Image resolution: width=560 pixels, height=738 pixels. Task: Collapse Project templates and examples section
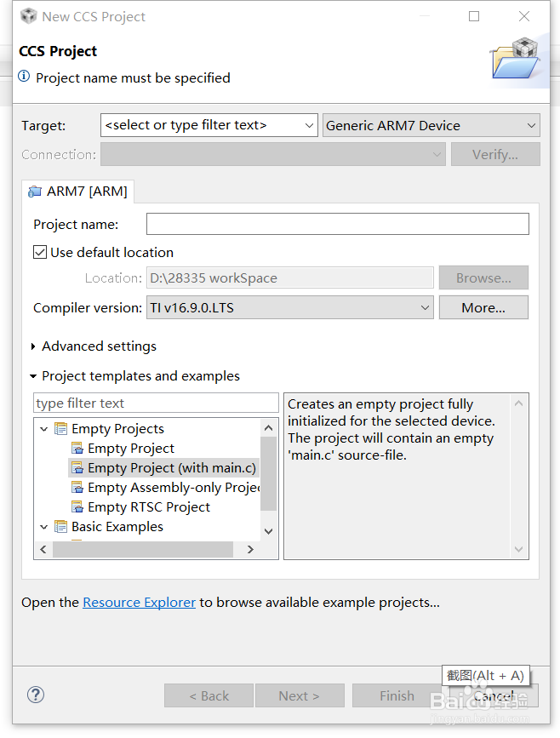tap(33, 376)
